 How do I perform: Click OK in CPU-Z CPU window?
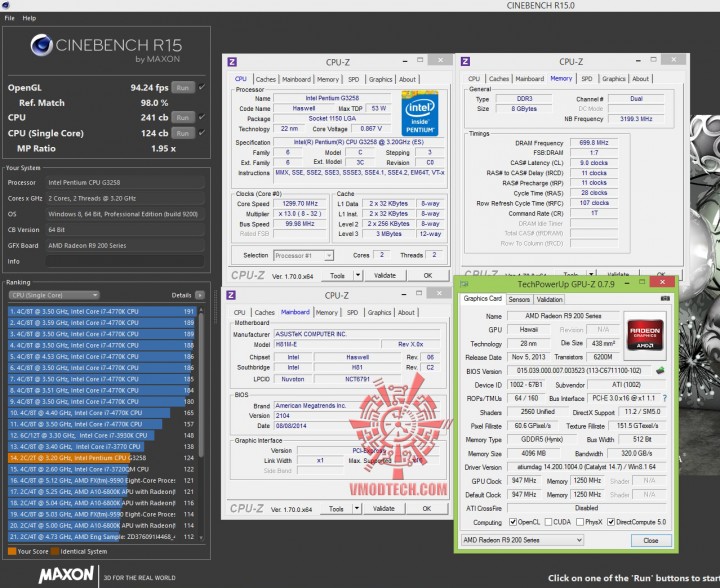(x=428, y=275)
